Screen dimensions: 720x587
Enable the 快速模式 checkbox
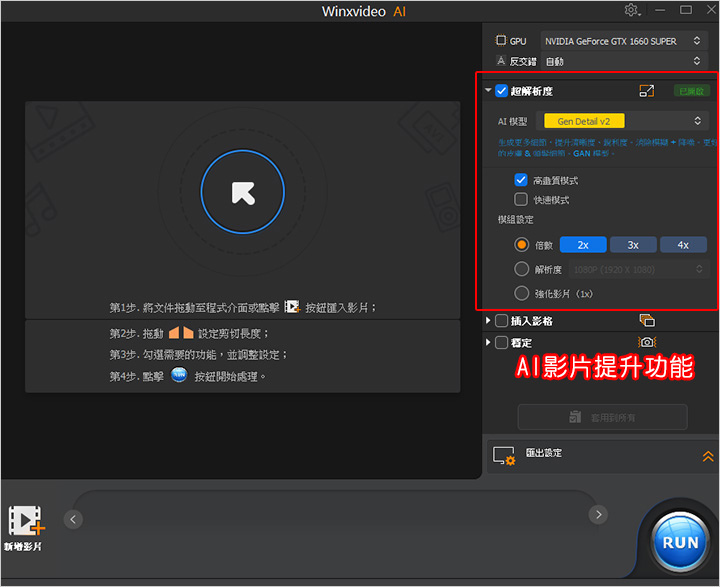click(521, 199)
